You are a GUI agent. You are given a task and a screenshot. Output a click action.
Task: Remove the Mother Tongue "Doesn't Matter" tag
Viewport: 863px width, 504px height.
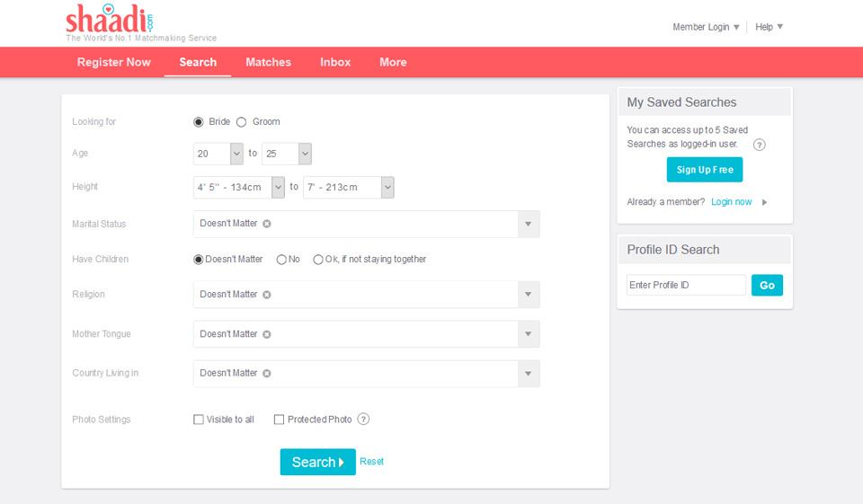[x=267, y=334]
